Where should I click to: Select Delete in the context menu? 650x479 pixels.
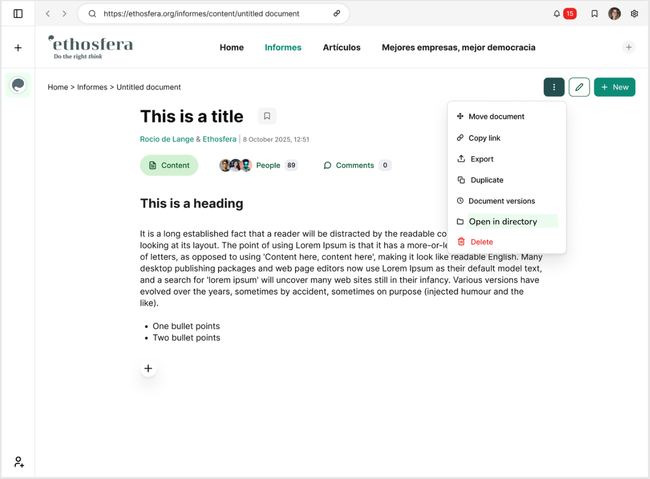[x=481, y=242]
